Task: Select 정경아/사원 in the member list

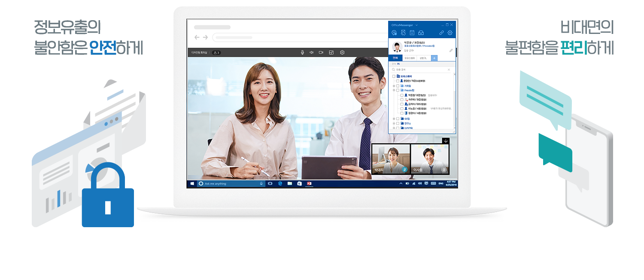Action: pyautogui.click(x=415, y=113)
